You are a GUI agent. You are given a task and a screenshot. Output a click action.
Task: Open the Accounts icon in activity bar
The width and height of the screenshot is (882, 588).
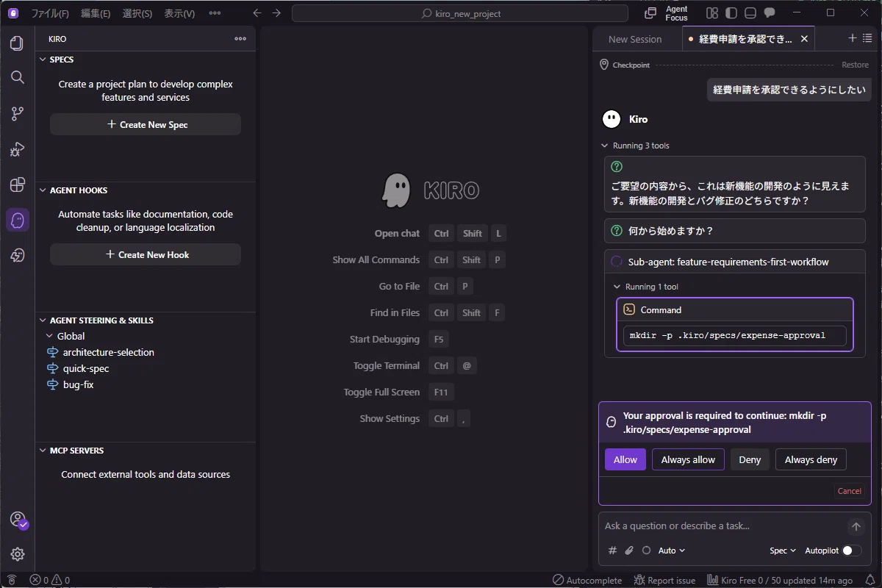[18, 520]
